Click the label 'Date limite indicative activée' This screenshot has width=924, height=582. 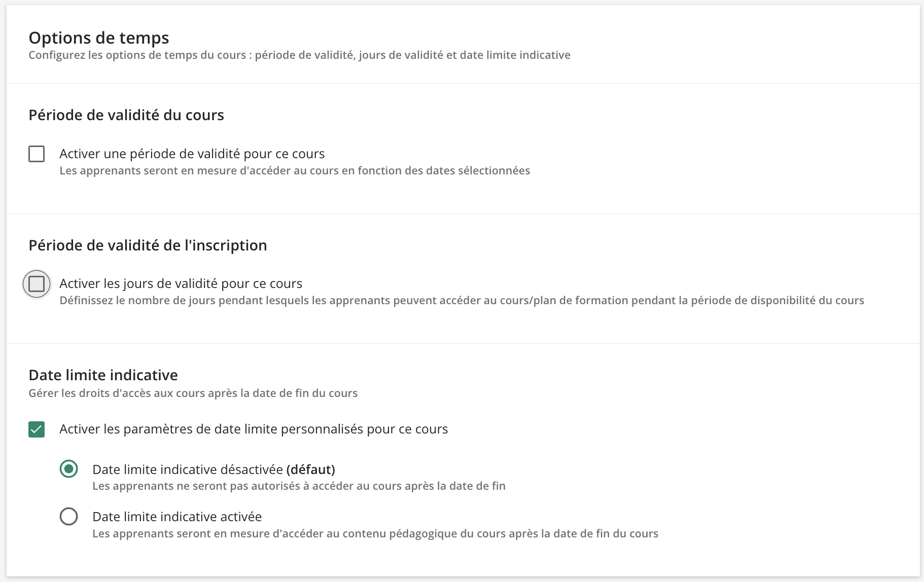177,517
